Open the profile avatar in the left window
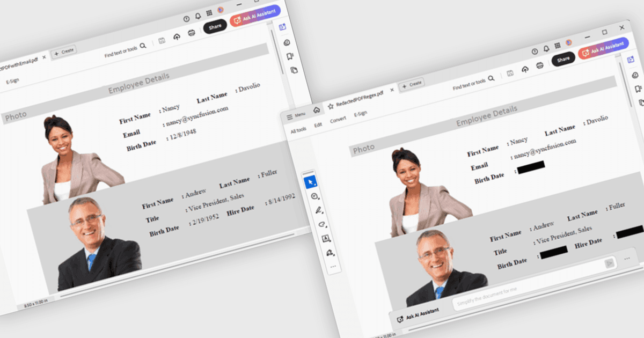 (x=220, y=10)
